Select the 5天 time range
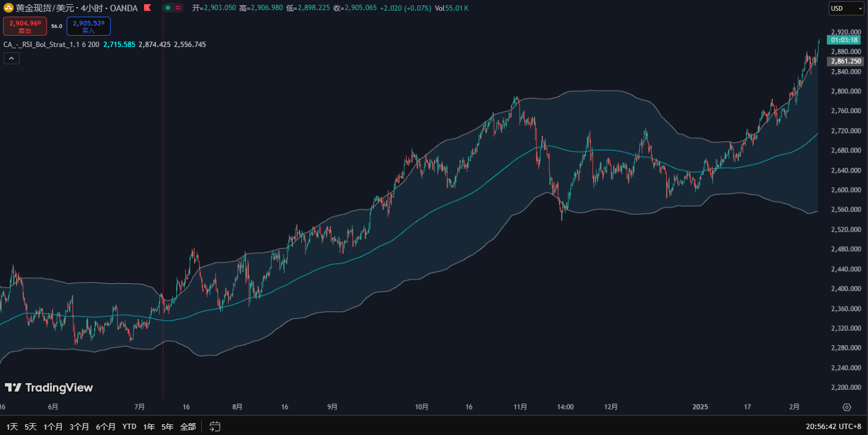The width and height of the screenshot is (868, 435). (x=30, y=427)
